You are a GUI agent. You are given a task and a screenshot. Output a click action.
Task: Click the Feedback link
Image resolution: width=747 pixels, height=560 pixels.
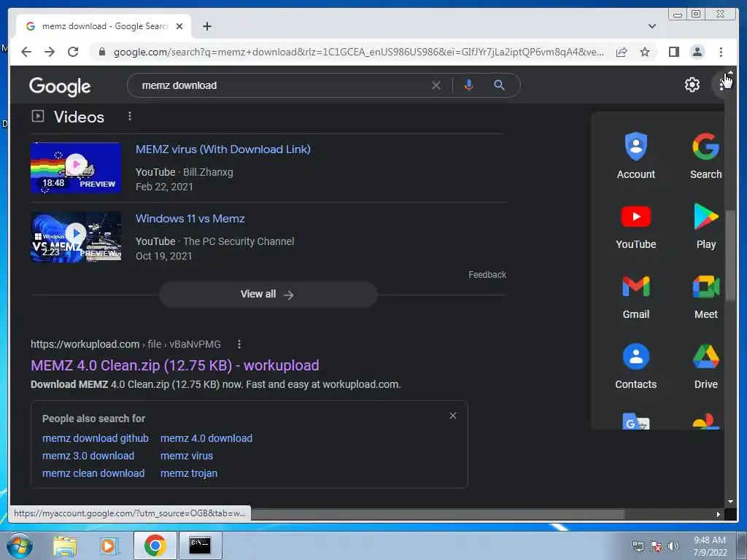point(487,275)
